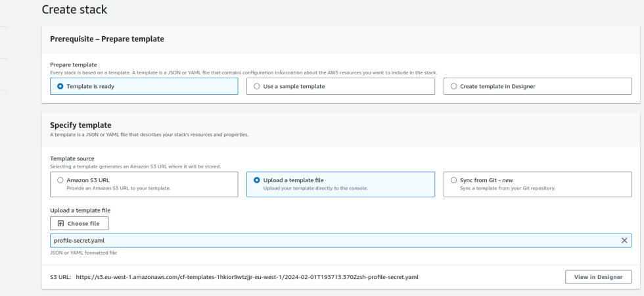The image size is (644, 296).
Task: Click the 'JSON or YAML formatted file' hint text
Action: coord(83,253)
